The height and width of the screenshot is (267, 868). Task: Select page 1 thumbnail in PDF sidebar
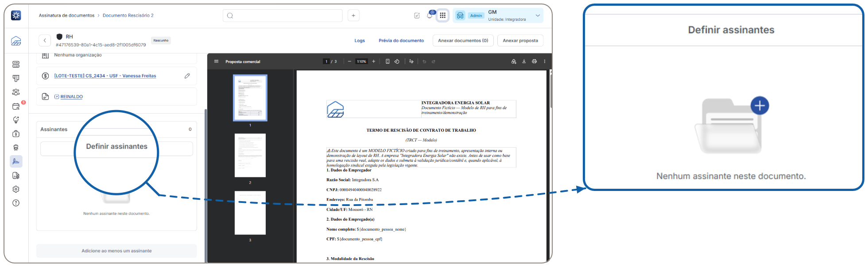250,98
